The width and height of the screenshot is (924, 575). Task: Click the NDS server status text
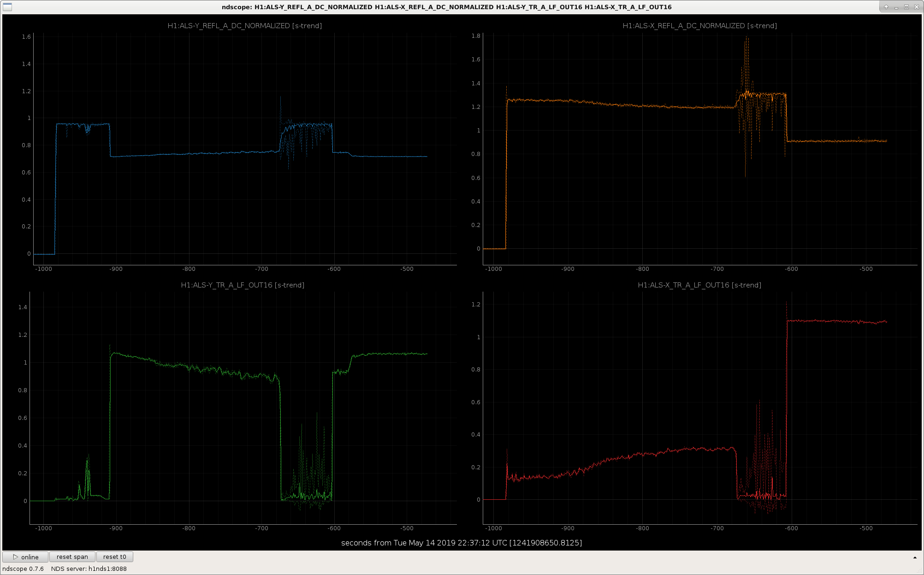tap(89, 569)
